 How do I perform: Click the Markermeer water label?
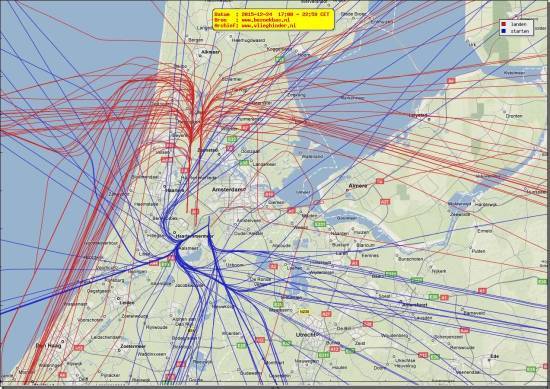point(353,98)
